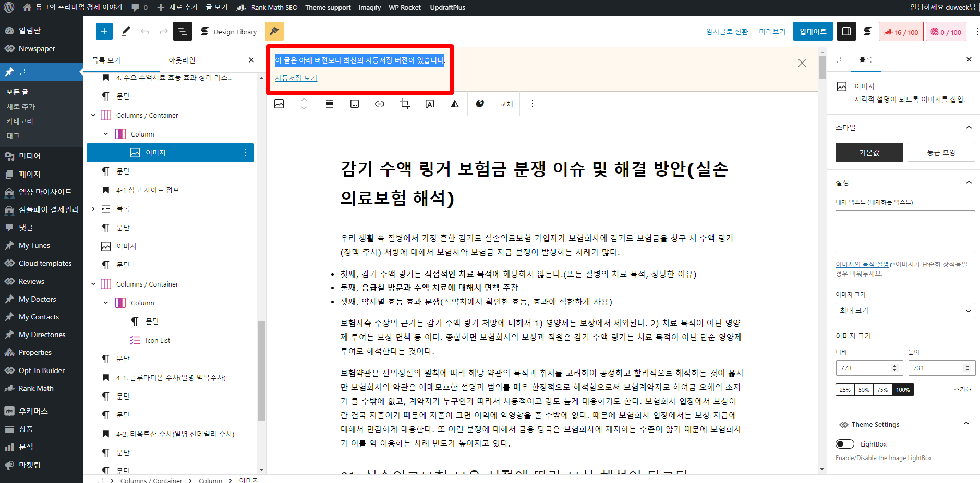
Task: Click the image height field (731)
Action: [x=941, y=368]
